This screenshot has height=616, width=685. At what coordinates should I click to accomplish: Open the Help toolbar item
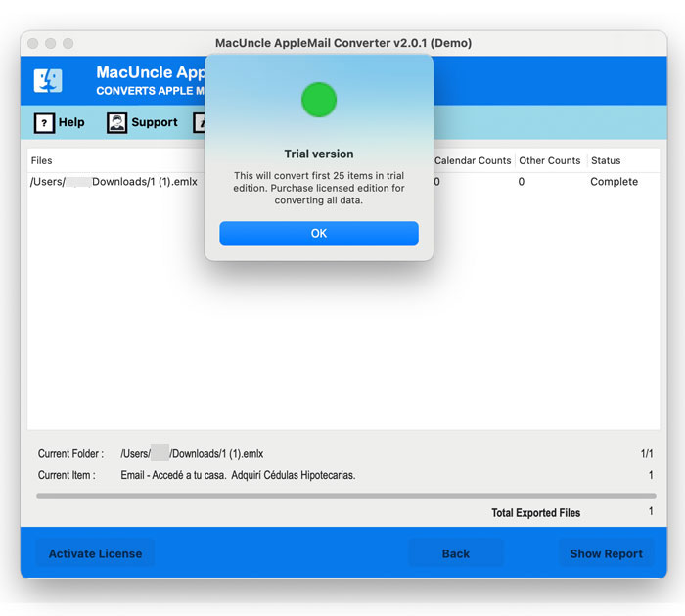click(x=60, y=122)
